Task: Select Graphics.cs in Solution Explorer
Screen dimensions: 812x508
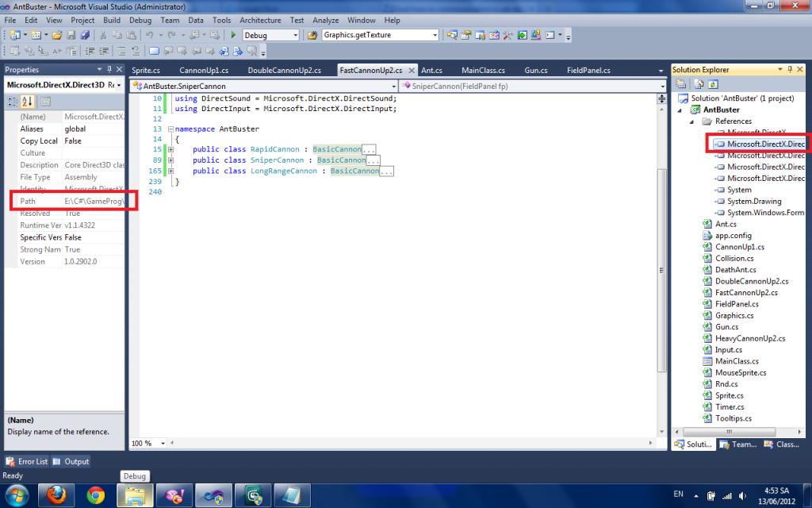Action: 733,315
